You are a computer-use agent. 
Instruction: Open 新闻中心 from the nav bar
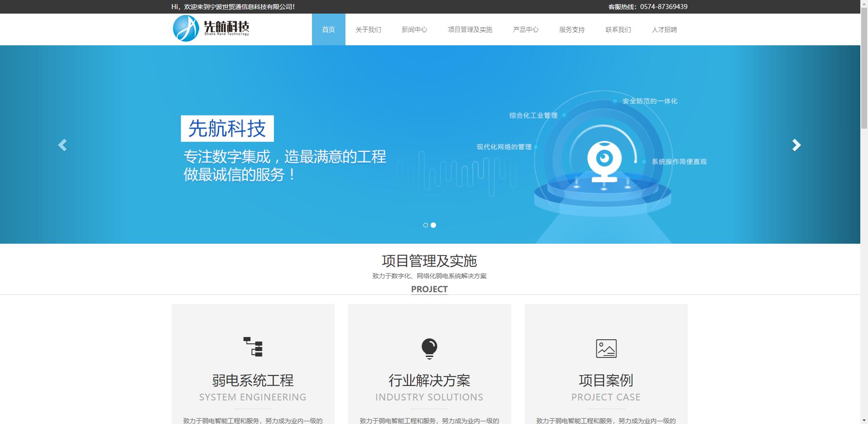[414, 29]
